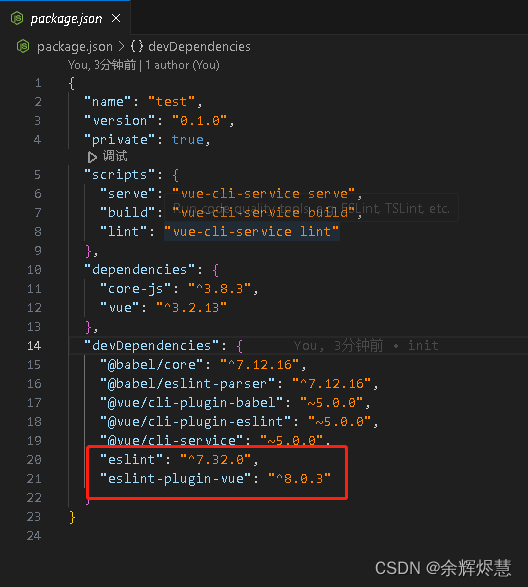The width and height of the screenshot is (528, 587).
Task: Click the inline blame text "init" on line 14
Action: (x=423, y=346)
